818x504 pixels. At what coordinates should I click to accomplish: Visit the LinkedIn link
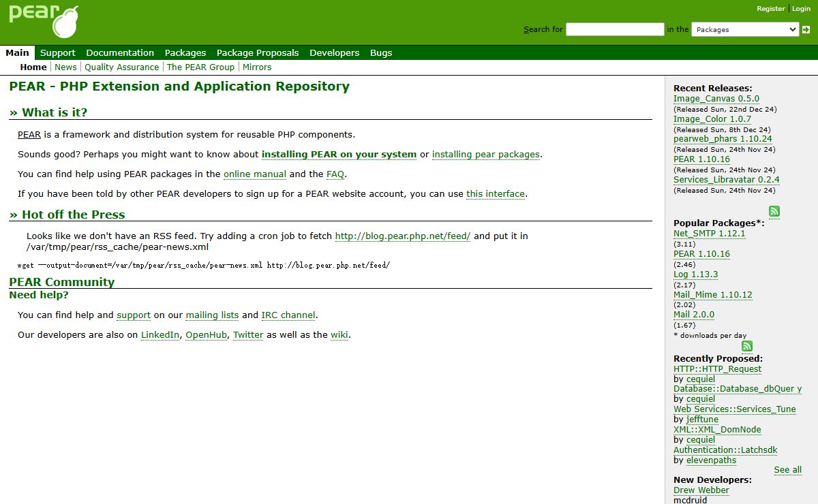(x=160, y=334)
